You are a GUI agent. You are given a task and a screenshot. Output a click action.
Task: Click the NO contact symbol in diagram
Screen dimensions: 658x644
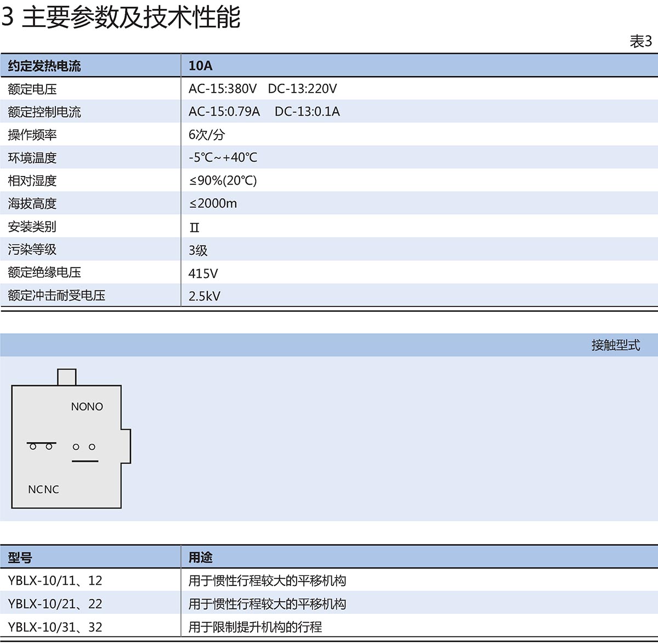84,453
